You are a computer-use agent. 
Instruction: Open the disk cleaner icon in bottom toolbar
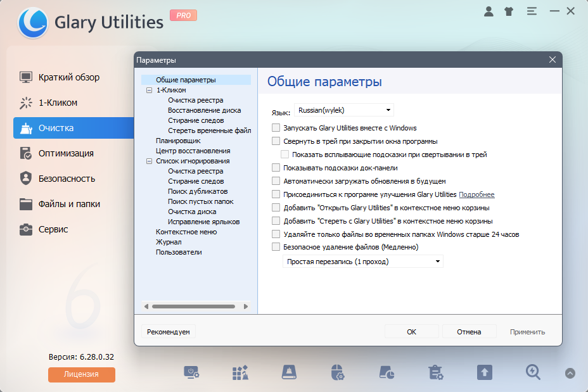289,373
